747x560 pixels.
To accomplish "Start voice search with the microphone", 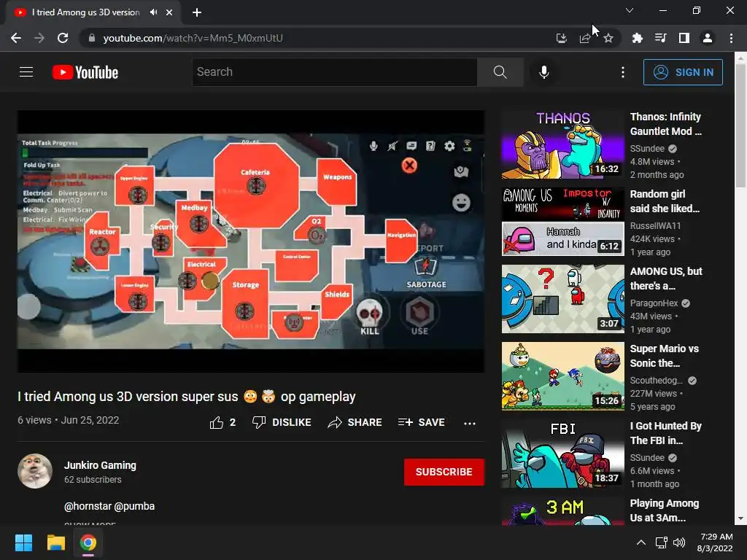I will [543, 72].
